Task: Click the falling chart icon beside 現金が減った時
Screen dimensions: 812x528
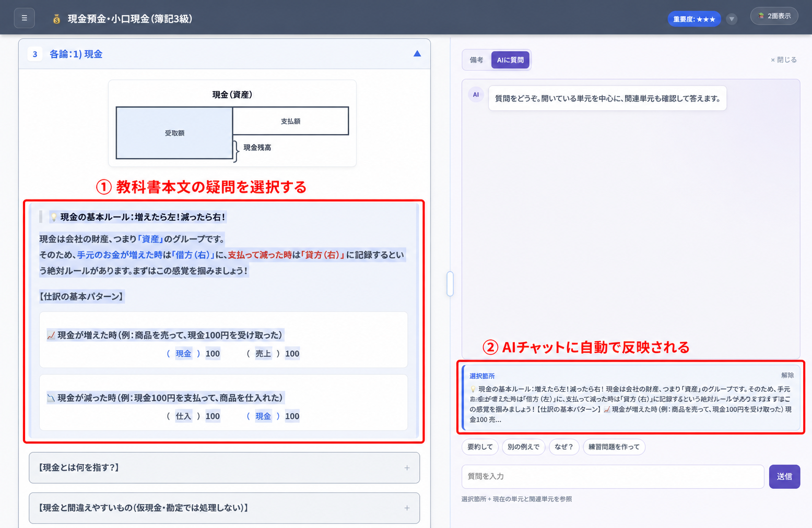Action: pos(51,398)
